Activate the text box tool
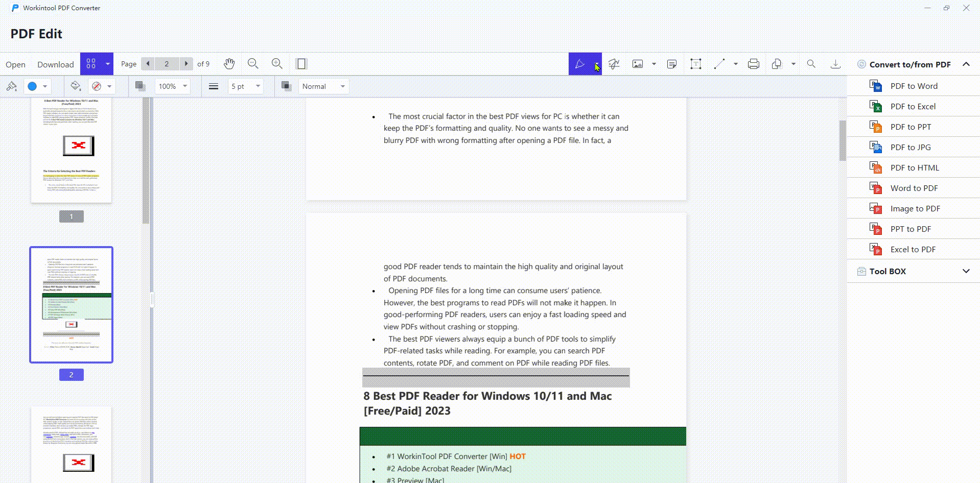 pyautogui.click(x=695, y=64)
